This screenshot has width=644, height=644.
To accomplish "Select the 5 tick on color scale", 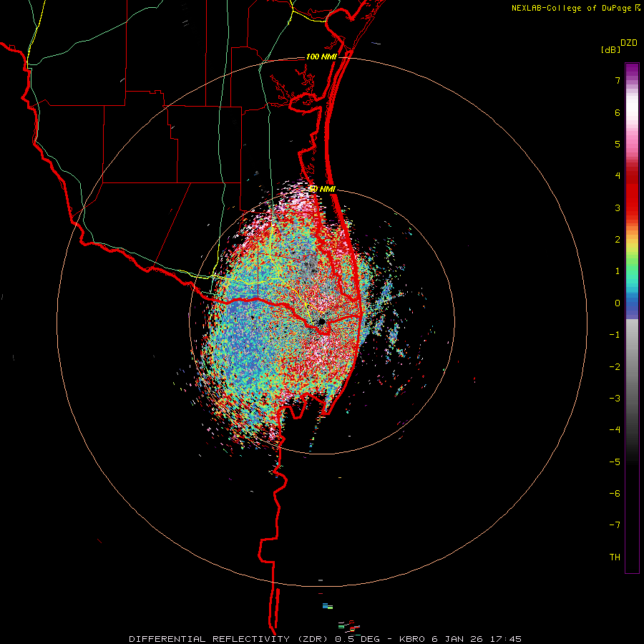I will tap(618, 144).
